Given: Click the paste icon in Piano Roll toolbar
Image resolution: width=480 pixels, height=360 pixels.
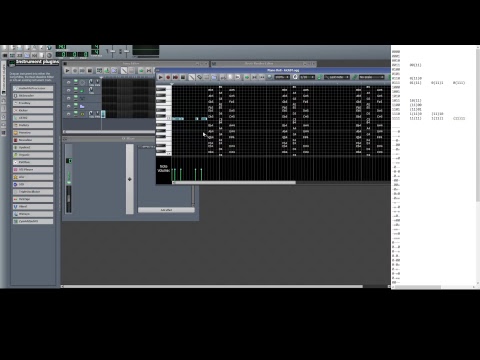Looking at the screenshot, I should (x=238, y=77).
